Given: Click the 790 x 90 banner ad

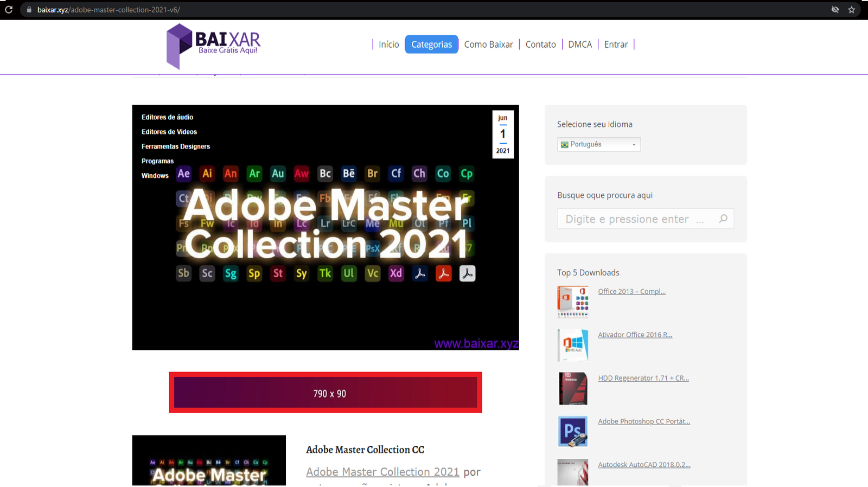Looking at the screenshot, I should pos(325,393).
